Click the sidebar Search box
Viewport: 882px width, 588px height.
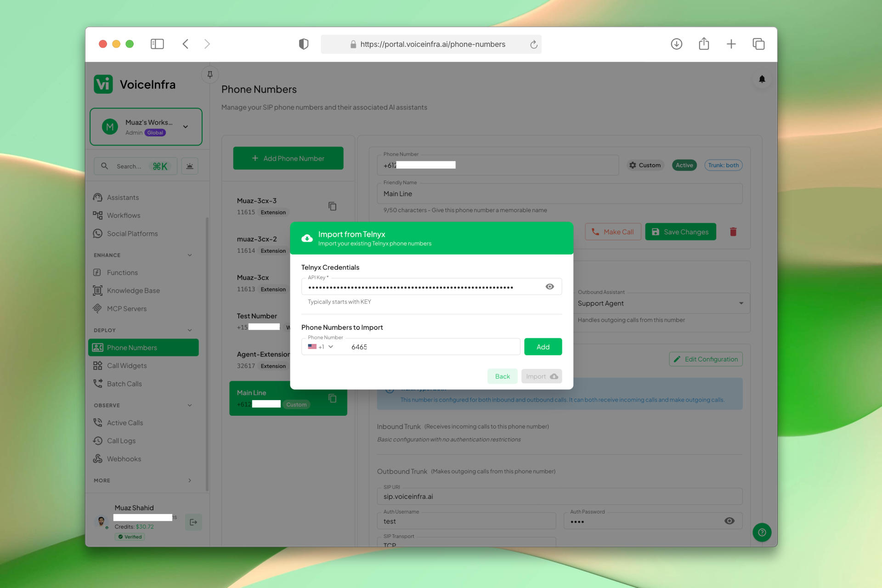pos(136,166)
